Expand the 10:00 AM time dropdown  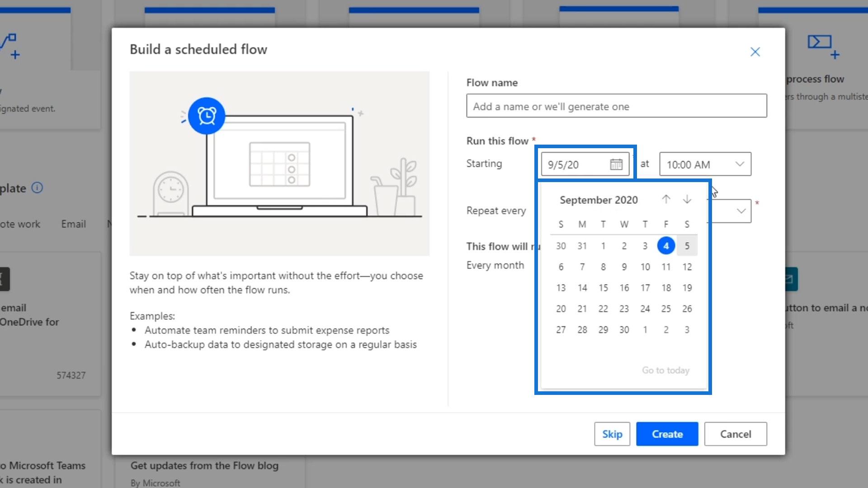740,164
